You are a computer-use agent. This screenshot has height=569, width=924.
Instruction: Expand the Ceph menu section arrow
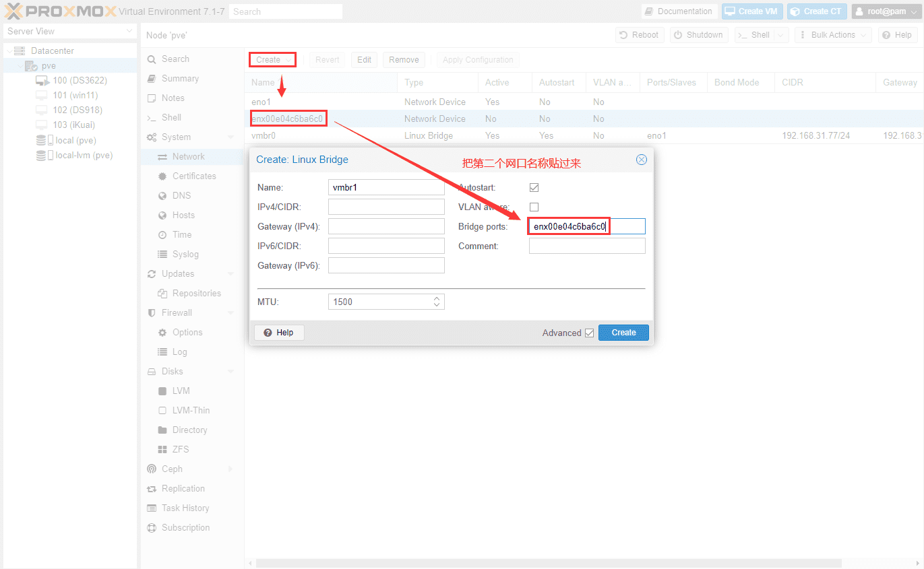point(230,469)
